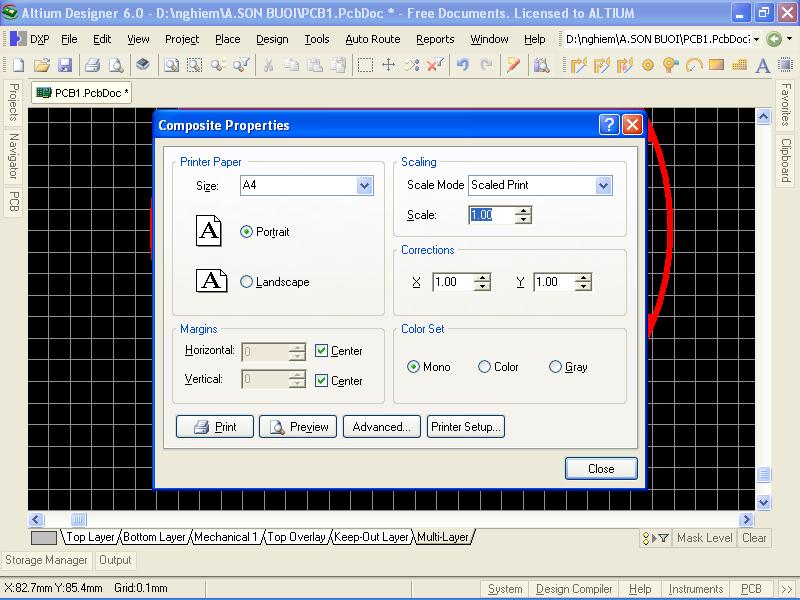Image resolution: width=800 pixels, height=600 pixels.
Task: Select the Place String letter A icon
Action: pyautogui.click(x=763, y=65)
